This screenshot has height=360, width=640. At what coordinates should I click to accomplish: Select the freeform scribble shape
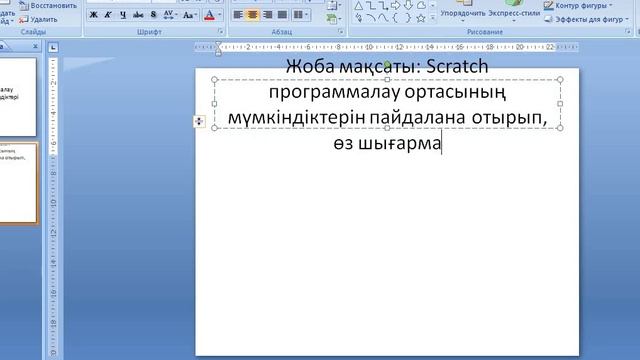[x=358, y=18]
